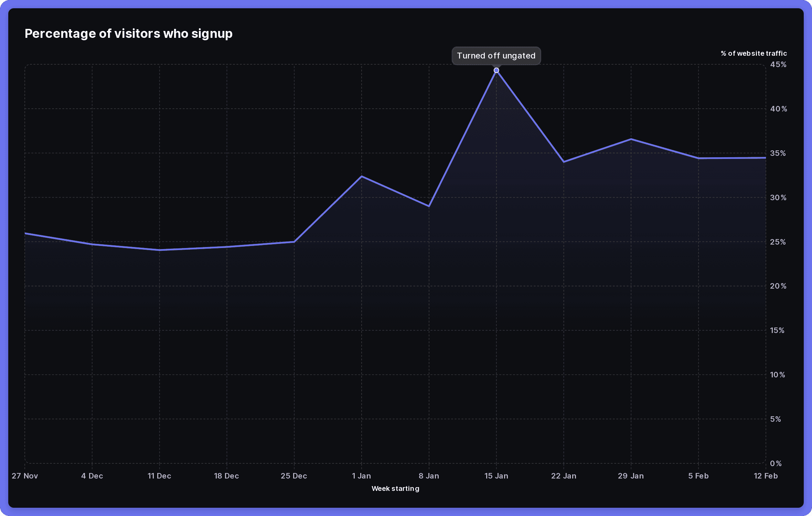
Task: Select the 1 Jan date label
Action: [x=361, y=476]
